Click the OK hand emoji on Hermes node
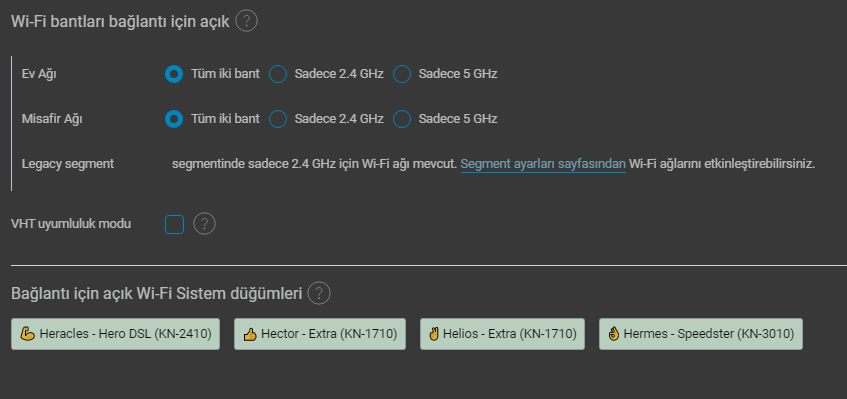This screenshot has width=847, height=399. pyautogui.click(x=614, y=334)
